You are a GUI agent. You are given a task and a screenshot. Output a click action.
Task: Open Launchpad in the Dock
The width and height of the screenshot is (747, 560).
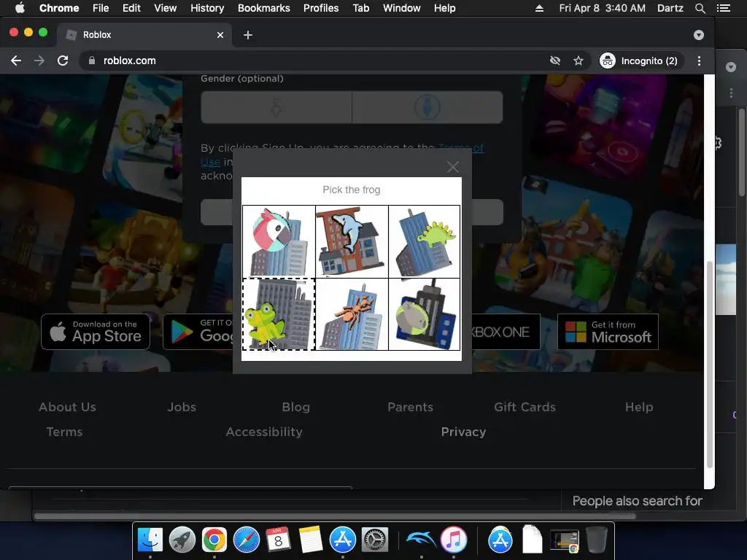[x=182, y=540]
